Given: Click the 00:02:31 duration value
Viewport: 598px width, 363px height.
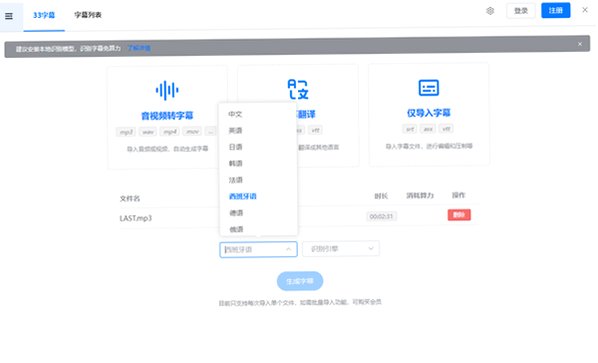Looking at the screenshot, I should click(381, 217).
